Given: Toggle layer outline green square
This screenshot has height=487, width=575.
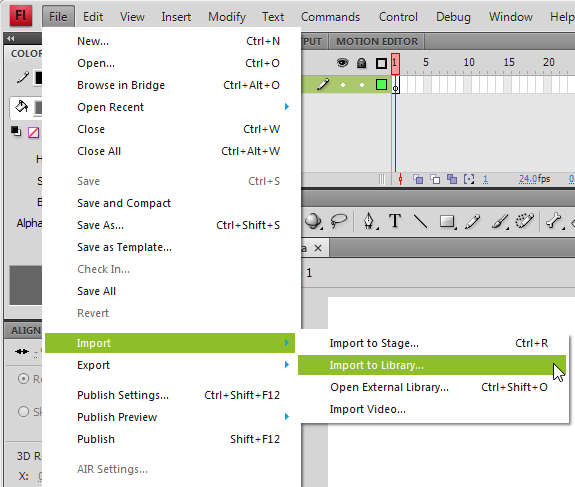Looking at the screenshot, I should click(x=381, y=85).
